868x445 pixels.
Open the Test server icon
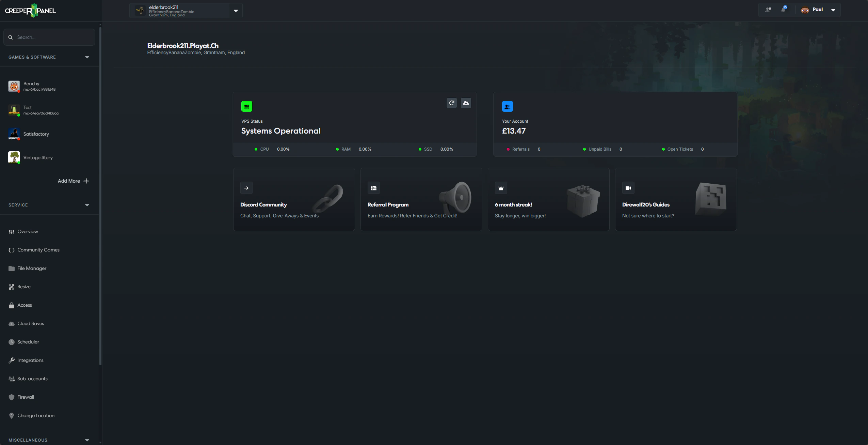click(14, 110)
